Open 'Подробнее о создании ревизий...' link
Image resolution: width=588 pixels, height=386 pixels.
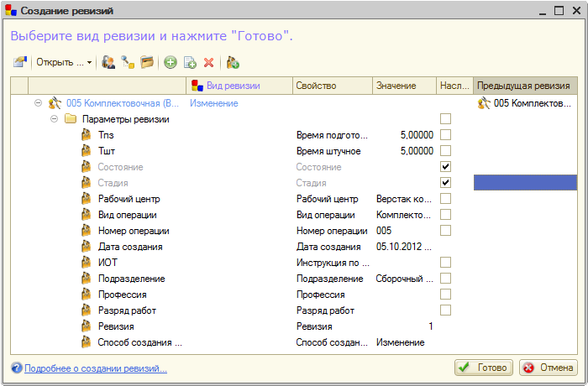(96, 368)
